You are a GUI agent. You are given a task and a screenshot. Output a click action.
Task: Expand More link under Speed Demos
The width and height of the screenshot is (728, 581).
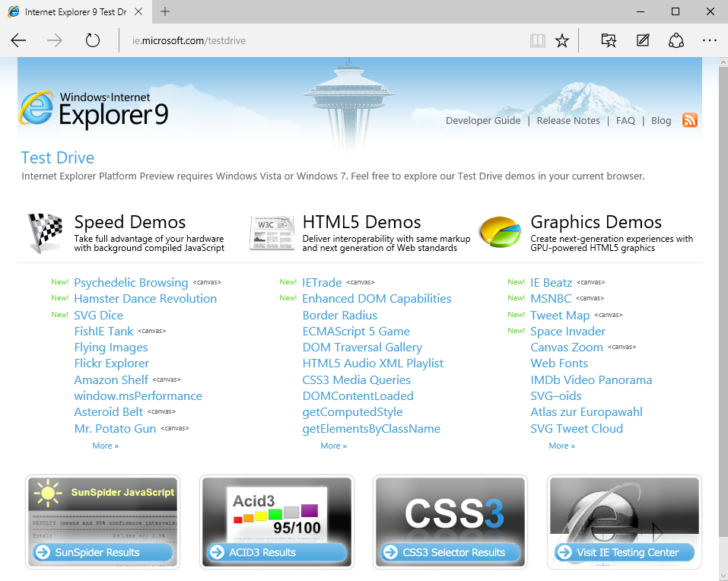[105, 446]
